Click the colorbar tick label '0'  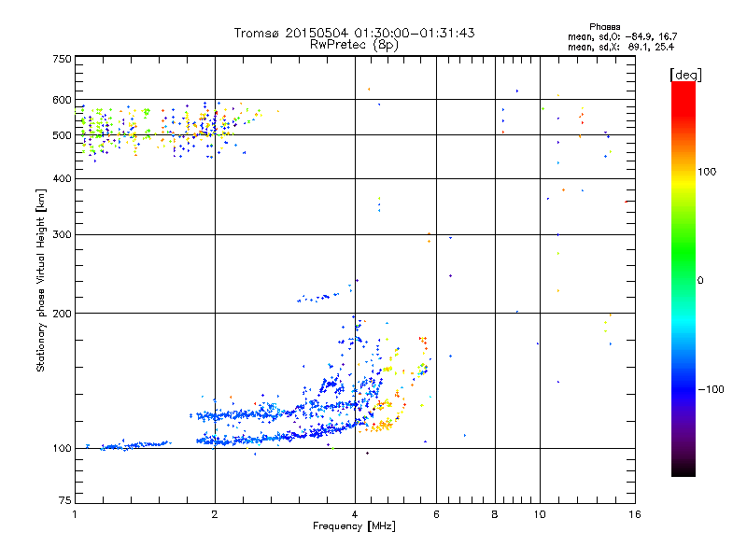click(x=700, y=281)
